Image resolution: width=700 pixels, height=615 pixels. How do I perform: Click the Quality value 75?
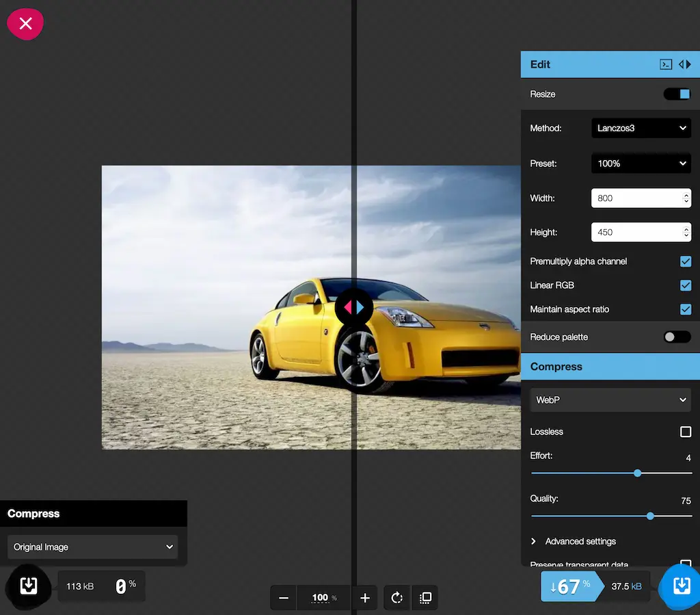click(x=686, y=501)
